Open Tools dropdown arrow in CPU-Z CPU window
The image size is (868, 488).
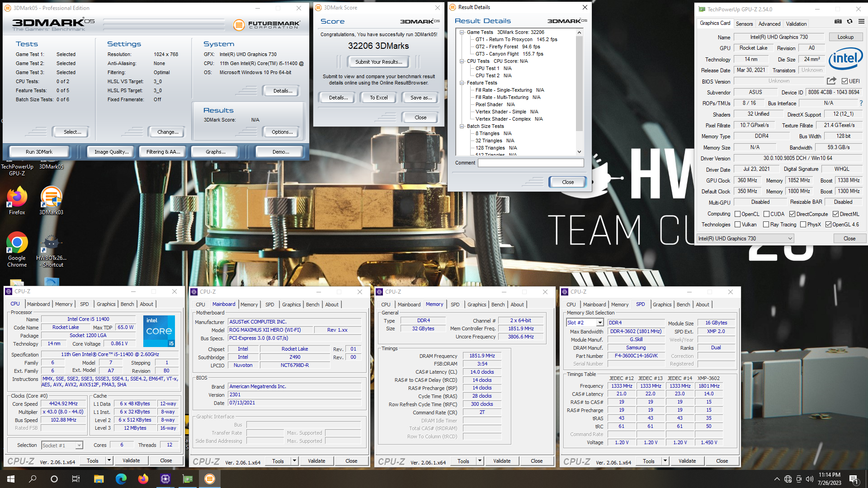pyautogui.click(x=109, y=460)
